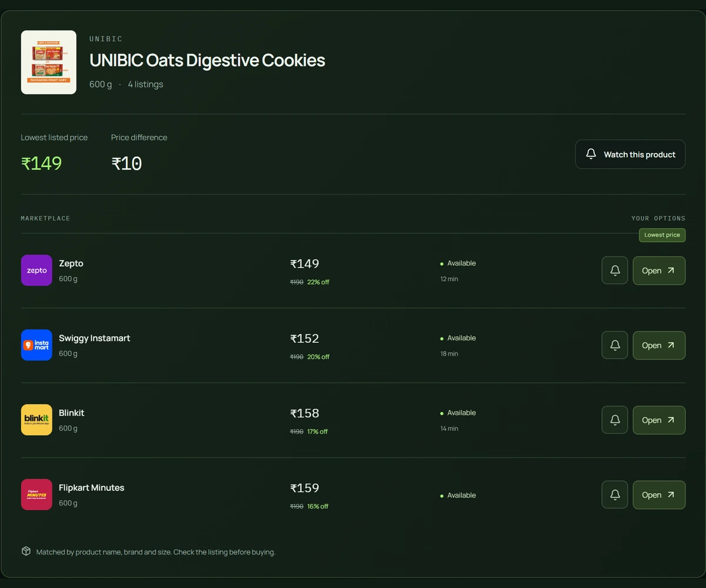The width and height of the screenshot is (706, 588).
Task: Click the matched-by-product-name footer note
Action: point(156,552)
